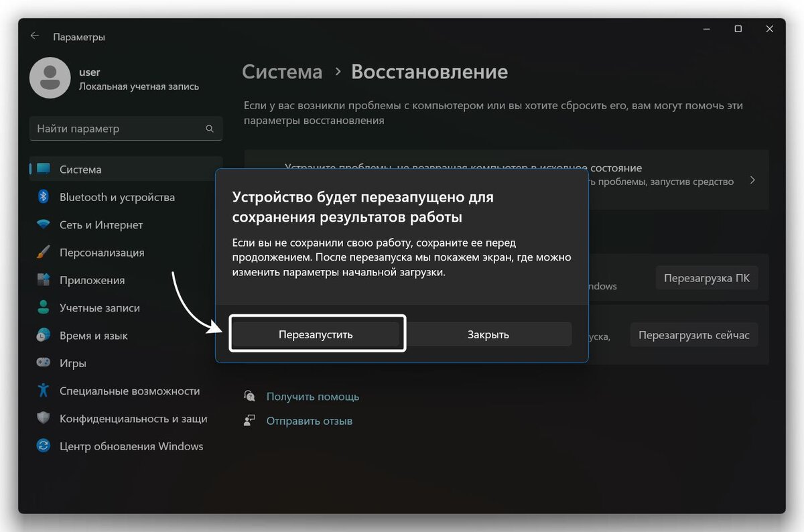Click the Получить помощь help icon
Viewport: 804px width, 532px height.
(249, 397)
